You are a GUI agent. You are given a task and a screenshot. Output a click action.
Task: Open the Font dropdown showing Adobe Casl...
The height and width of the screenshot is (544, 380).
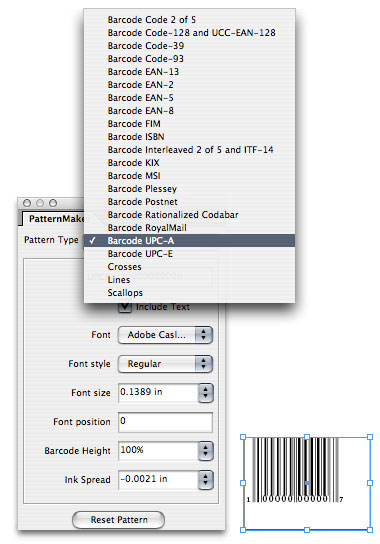tap(165, 335)
